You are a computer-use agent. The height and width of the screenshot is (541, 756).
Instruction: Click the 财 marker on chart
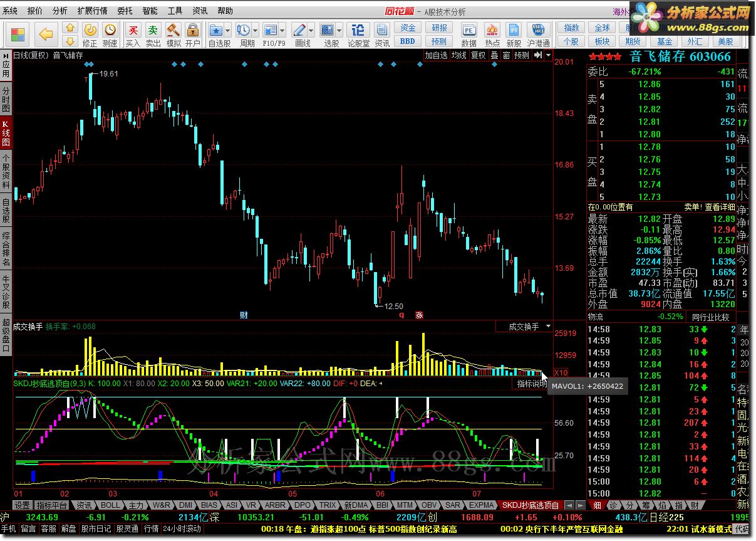[244, 315]
